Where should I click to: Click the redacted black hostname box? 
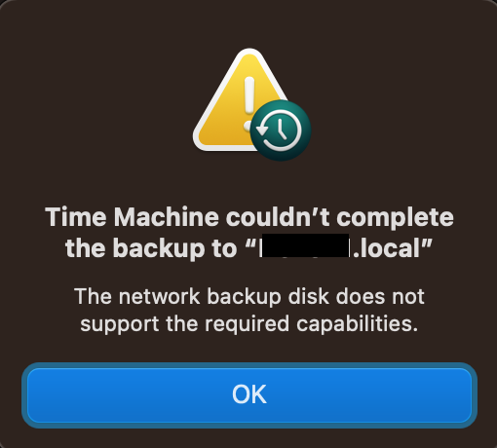[x=306, y=245]
